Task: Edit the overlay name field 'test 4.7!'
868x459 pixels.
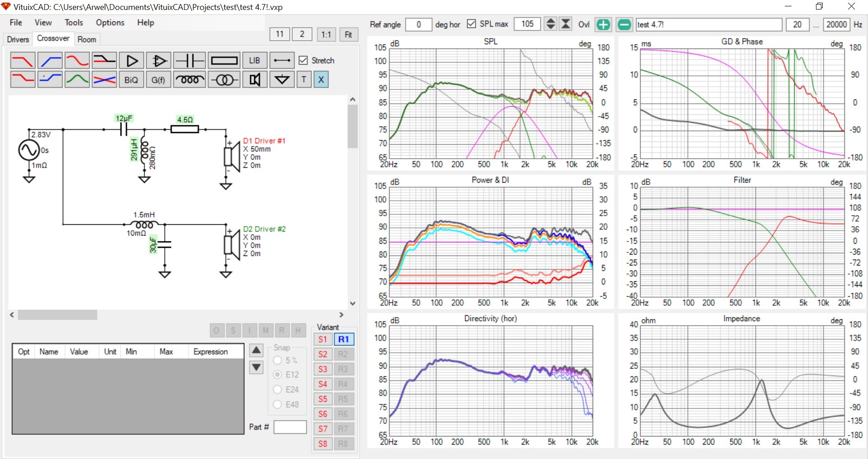Action: pos(709,24)
